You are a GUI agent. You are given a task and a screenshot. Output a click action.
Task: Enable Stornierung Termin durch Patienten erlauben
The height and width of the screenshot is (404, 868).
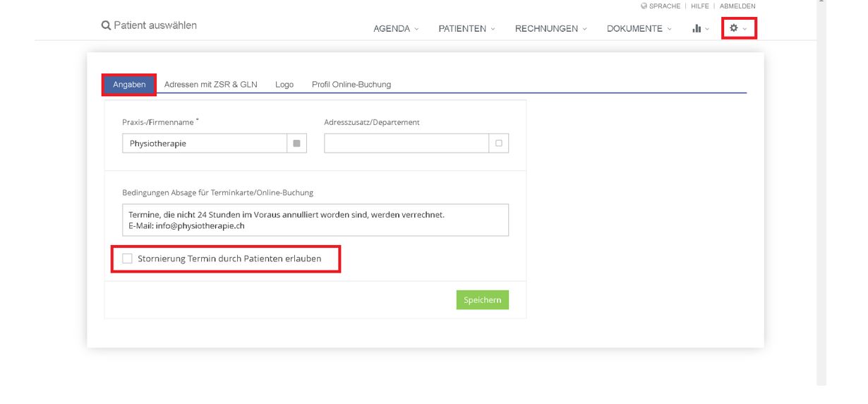[x=127, y=259]
